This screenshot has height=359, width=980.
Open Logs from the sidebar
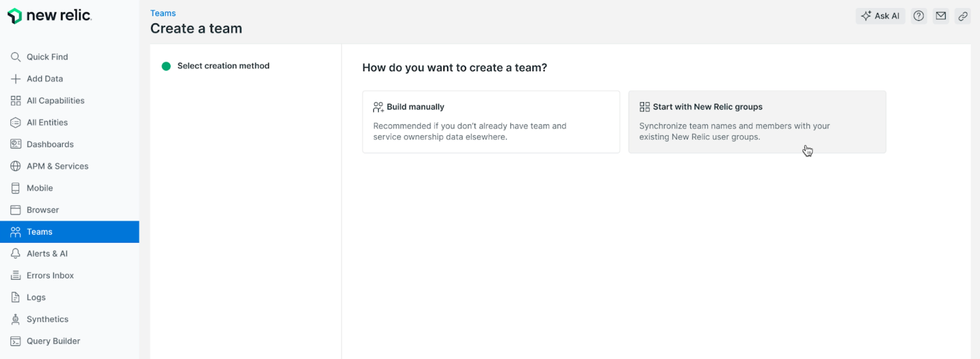click(36, 297)
